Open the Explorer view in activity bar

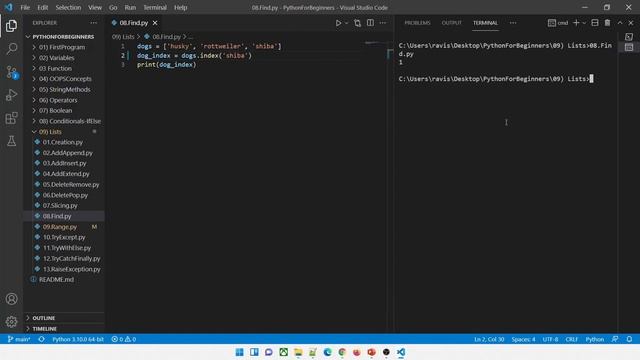[x=11, y=26]
